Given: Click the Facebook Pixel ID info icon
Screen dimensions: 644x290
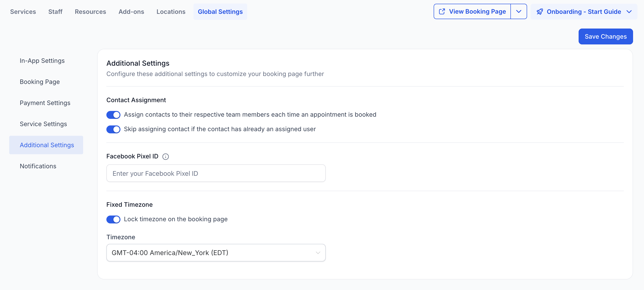Looking at the screenshot, I should tap(166, 156).
